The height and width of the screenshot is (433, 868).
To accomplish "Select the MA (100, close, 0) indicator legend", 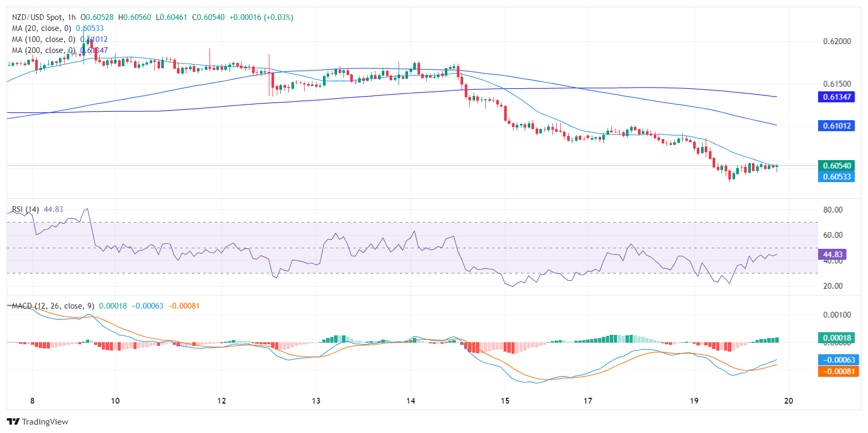I will click(x=44, y=39).
